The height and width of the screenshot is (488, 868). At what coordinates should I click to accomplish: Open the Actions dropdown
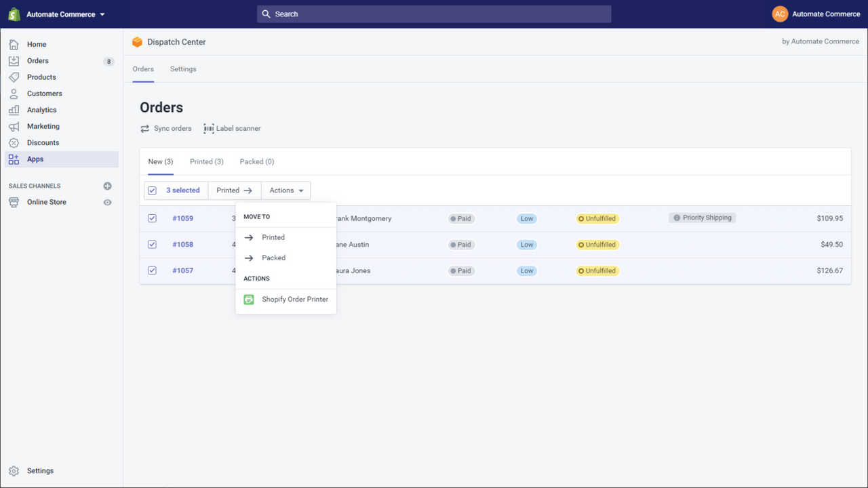coord(285,190)
